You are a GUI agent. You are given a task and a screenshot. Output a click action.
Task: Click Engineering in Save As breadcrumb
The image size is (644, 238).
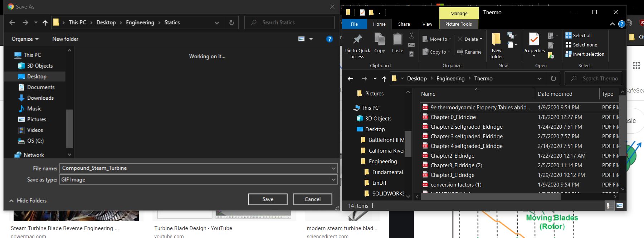140,23
